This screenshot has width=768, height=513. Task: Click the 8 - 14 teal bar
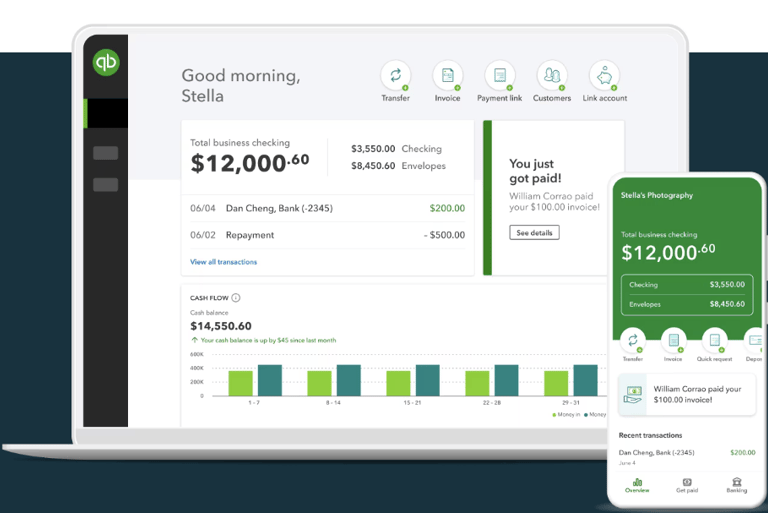click(x=349, y=380)
